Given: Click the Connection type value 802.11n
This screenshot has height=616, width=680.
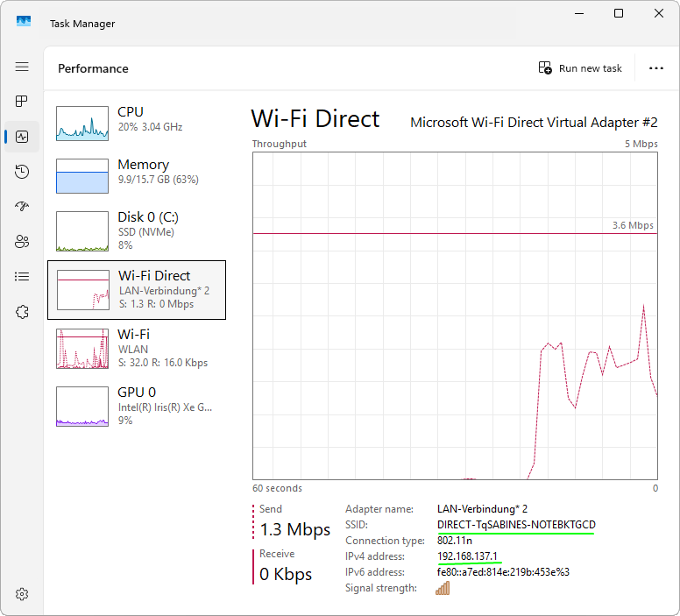Looking at the screenshot, I should [x=455, y=541].
